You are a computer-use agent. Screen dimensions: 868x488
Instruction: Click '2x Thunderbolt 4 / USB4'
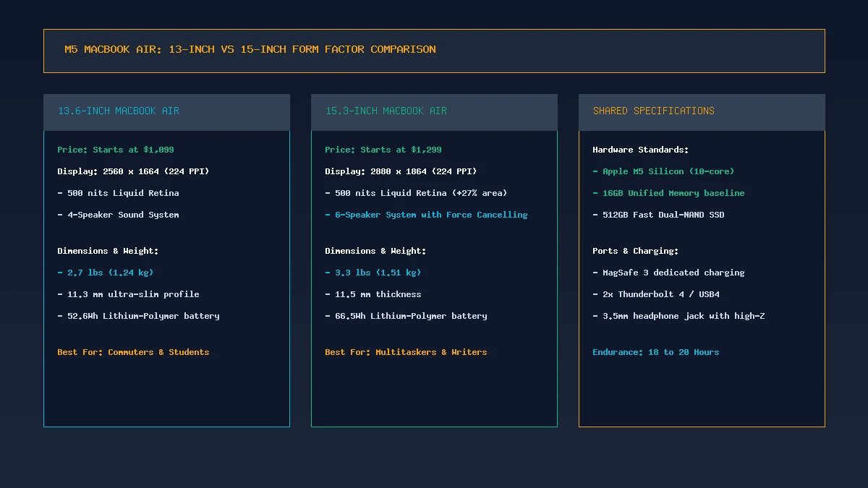click(656, 294)
